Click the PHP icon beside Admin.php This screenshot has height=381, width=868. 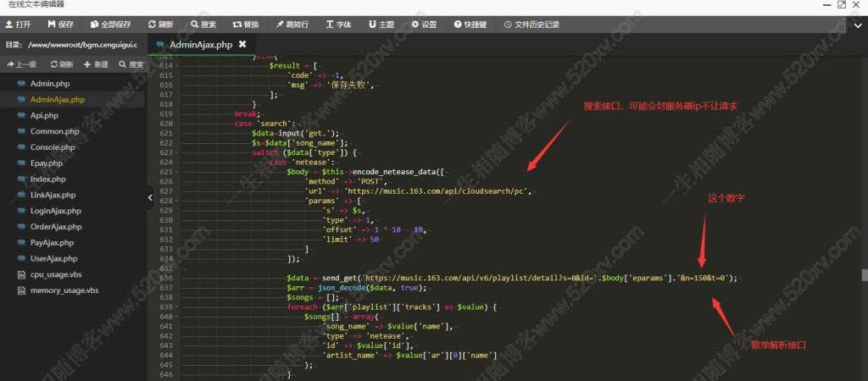21,84
